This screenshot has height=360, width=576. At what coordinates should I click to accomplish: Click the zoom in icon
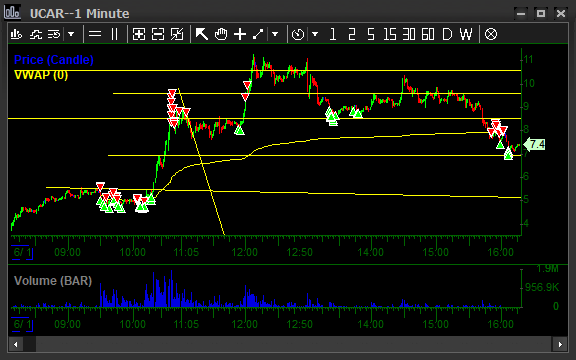[x=139, y=35]
